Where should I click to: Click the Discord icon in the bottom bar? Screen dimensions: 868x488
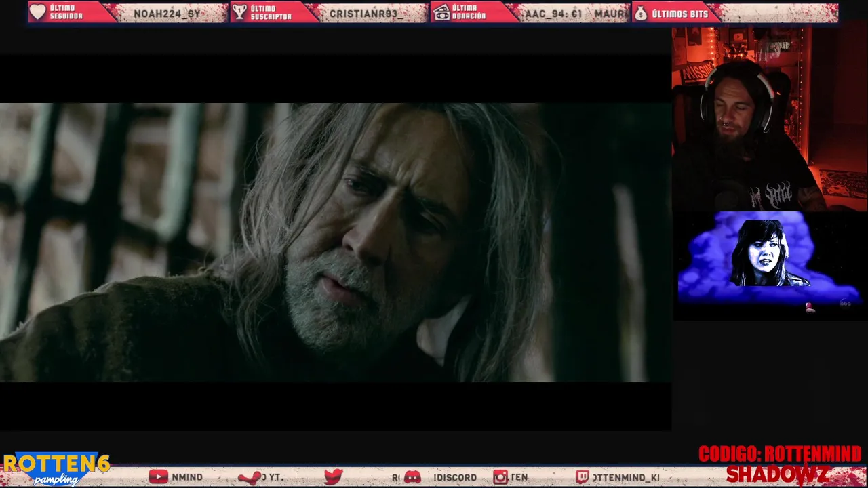(x=412, y=477)
